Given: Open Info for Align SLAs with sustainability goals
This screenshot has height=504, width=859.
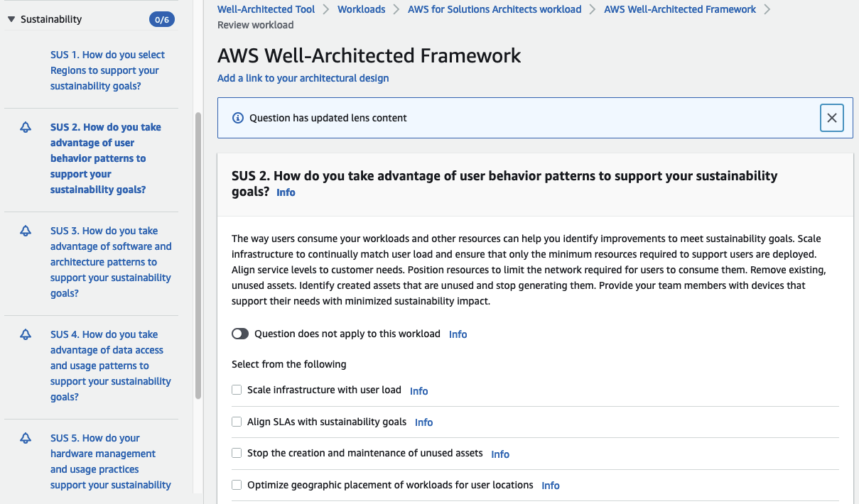Looking at the screenshot, I should [x=424, y=422].
